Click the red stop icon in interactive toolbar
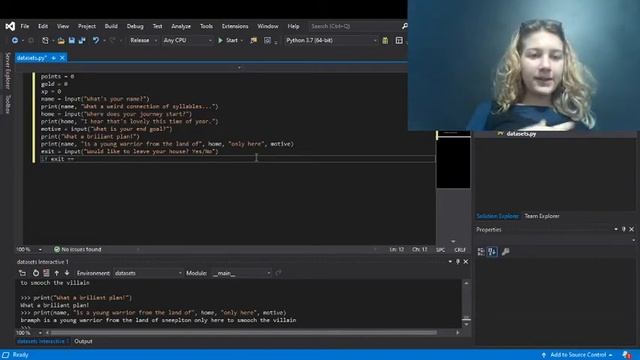This screenshot has width=640, height=360. coord(46,273)
